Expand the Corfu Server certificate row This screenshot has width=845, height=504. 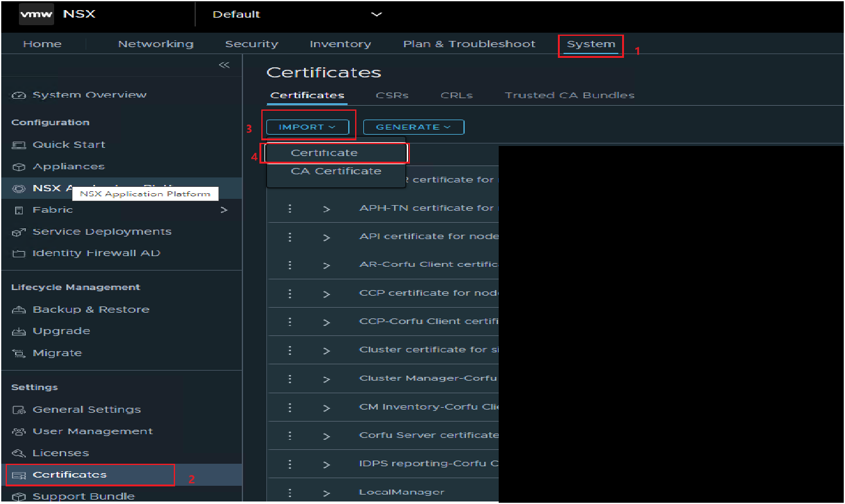(x=326, y=436)
